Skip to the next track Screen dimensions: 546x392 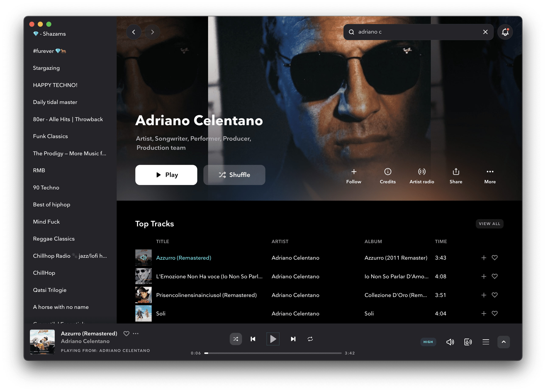click(x=293, y=339)
